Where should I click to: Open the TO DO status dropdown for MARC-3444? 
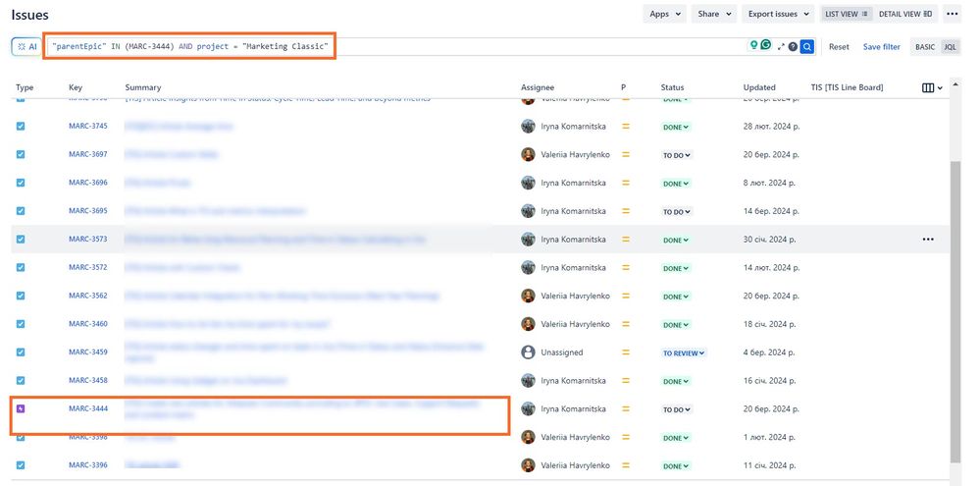(x=678, y=409)
